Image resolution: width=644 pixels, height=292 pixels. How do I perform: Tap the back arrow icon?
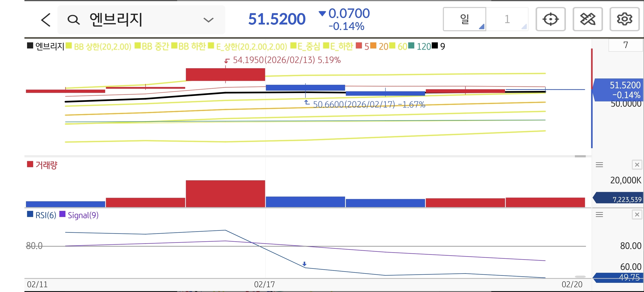pos(46,20)
